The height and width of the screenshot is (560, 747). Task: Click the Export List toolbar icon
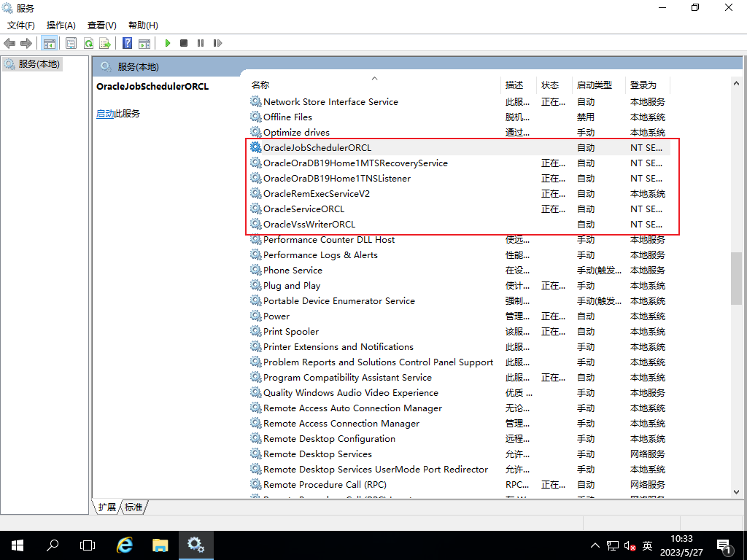[105, 43]
